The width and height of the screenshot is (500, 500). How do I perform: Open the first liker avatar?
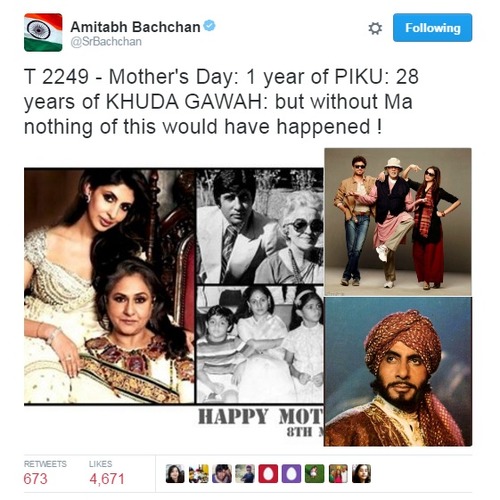tap(175, 473)
